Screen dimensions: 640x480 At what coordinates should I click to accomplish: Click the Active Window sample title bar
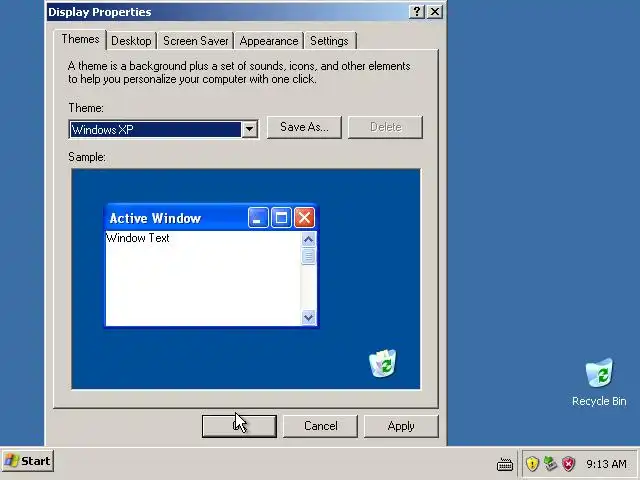[x=211, y=218]
